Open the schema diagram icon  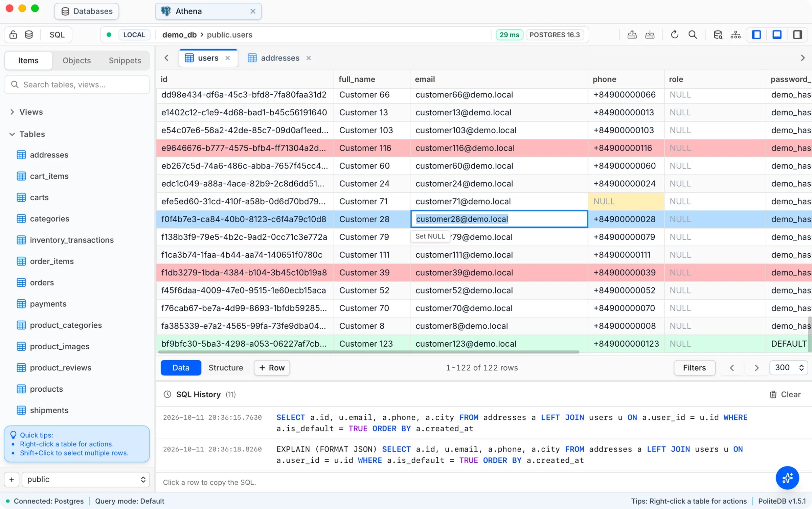[735, 35]
